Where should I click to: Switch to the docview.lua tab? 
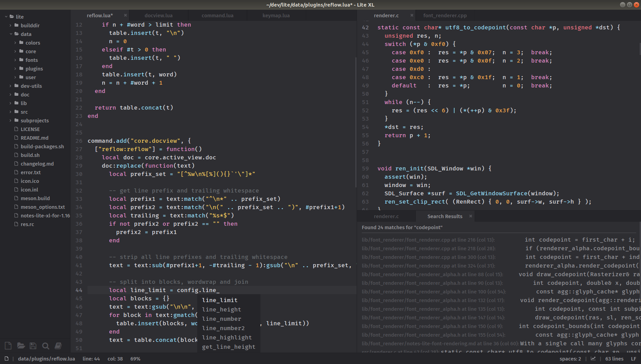tap(158, 15)
